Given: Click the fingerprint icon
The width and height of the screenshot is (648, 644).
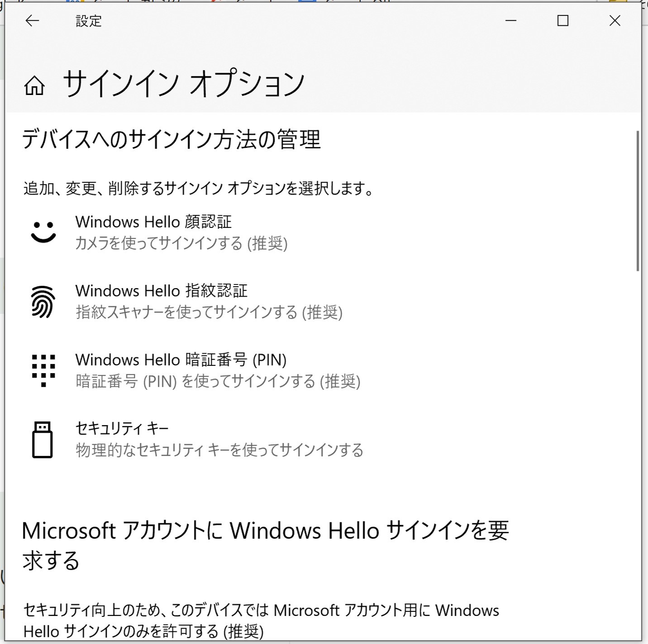Looking at the screenshot, I should [43, 301].
